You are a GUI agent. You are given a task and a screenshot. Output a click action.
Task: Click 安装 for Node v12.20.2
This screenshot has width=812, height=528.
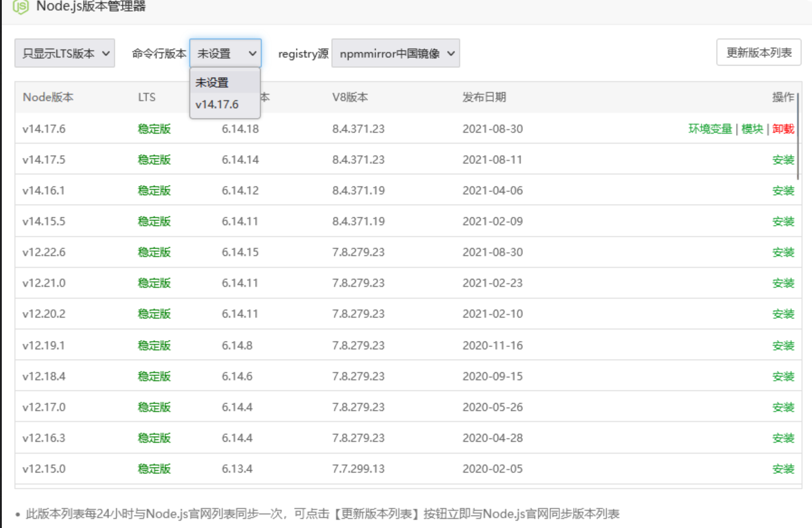pyautogui.click(x=783, y=314)
